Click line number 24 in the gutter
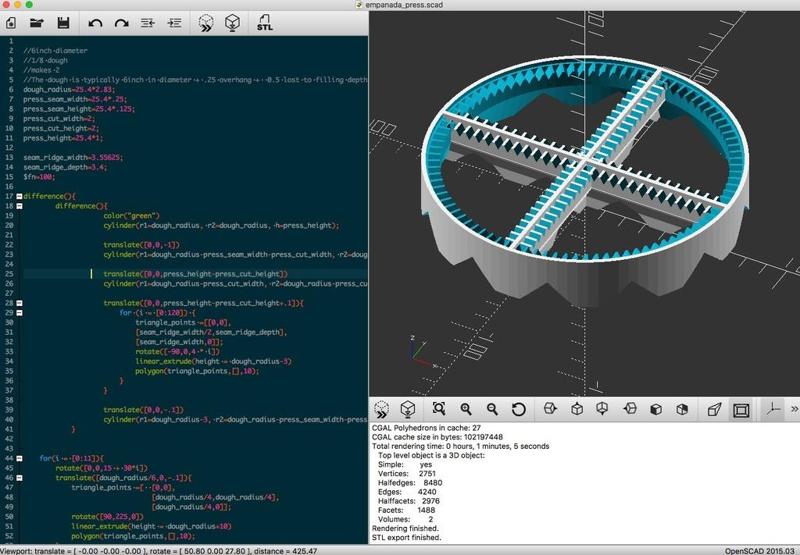This screenshot has height=555, width=800. click(9, 264)
